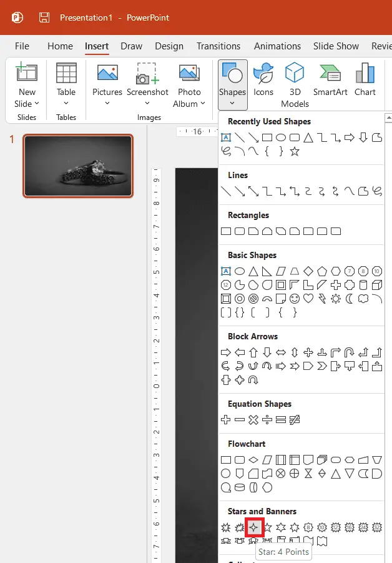The image size is (392, 563).
Task: Open the Design tab
Action: click(169, 46)
